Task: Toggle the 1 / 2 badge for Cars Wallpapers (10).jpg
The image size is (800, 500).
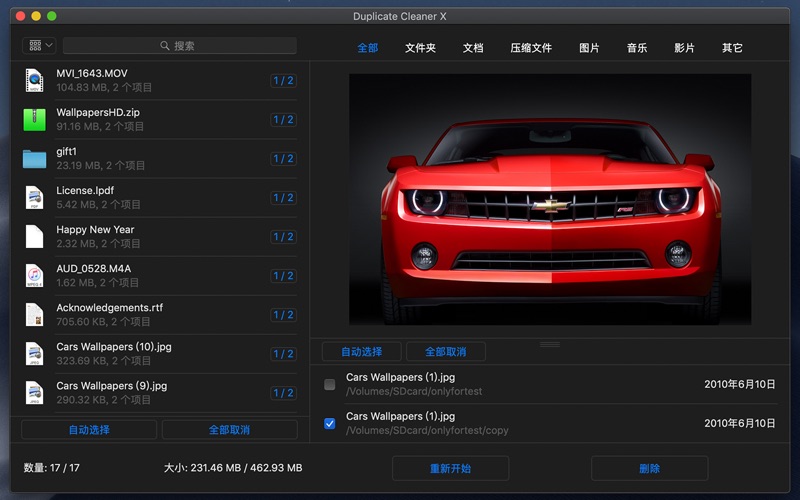Action: [x=283, y=354]
